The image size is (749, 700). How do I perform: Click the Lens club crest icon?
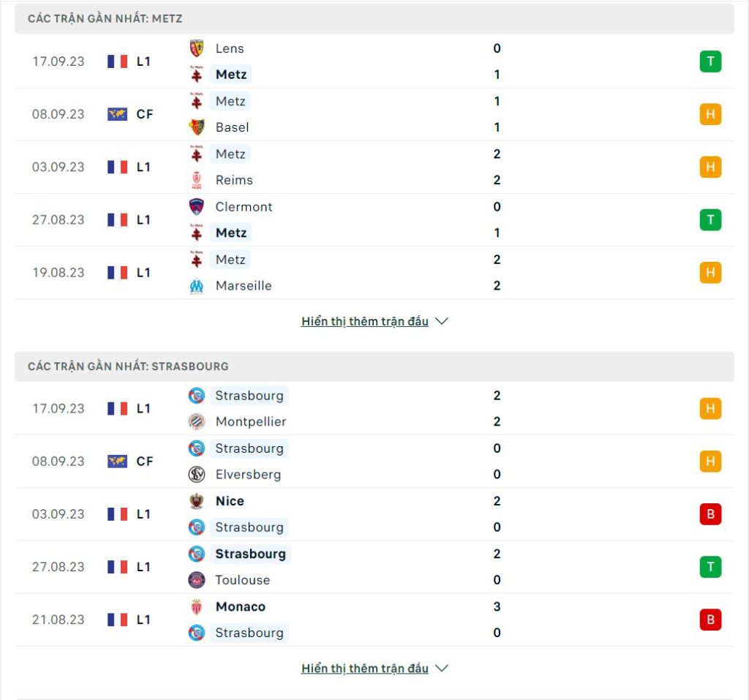point(196,48)
